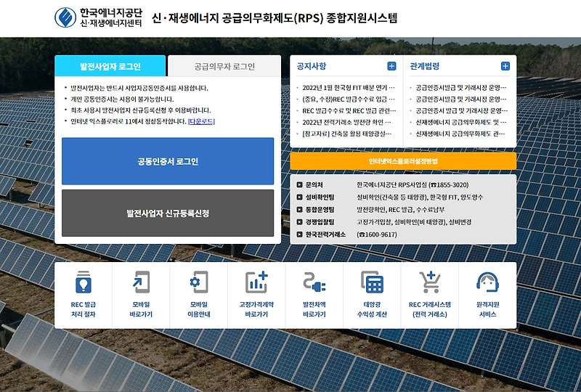The width and height of the screenshot is (581, 392).
Task: Click the 통합운영팀 contact row label
Action: tap(320, 209)
